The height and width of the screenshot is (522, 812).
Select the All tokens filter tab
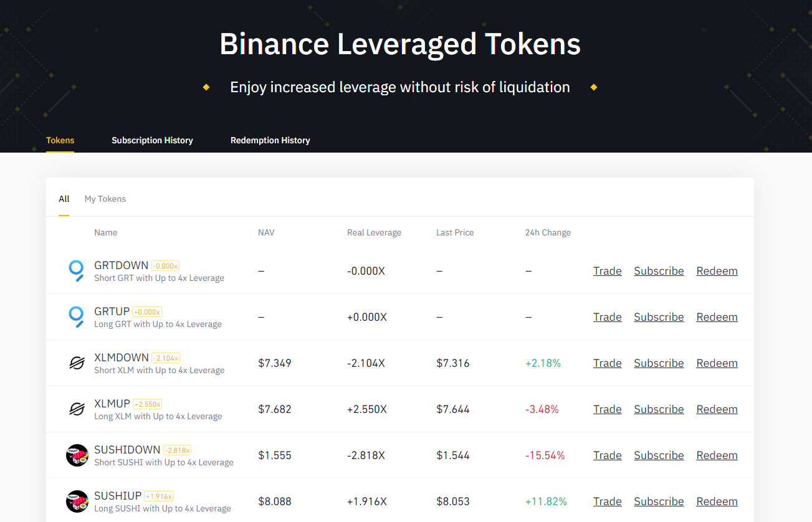click(64, 199)
